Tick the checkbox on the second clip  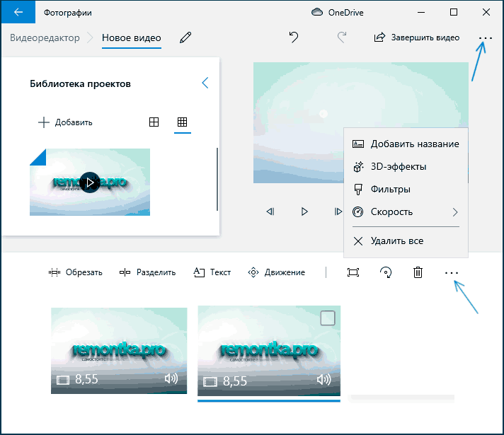click(328, 318)
